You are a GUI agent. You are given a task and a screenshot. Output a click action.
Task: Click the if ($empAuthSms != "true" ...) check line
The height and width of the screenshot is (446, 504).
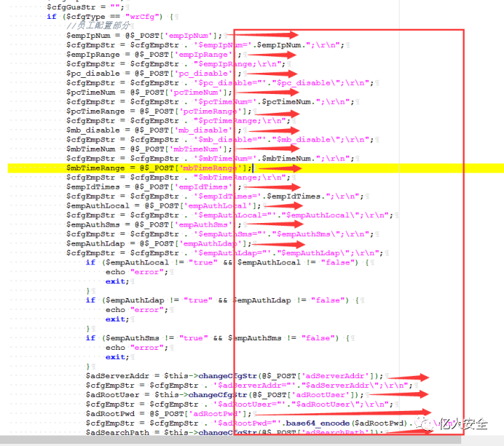(218, 338)
